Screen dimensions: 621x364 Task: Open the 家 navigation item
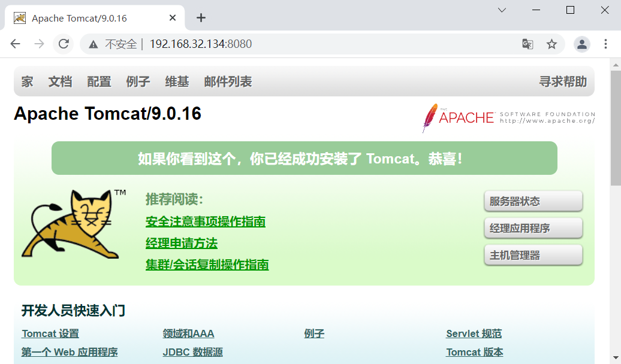[28, 82]
